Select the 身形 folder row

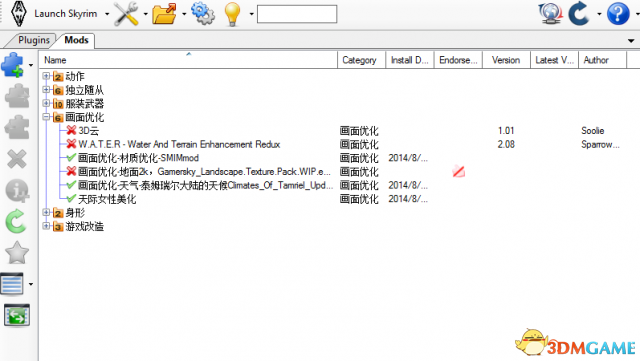tap(75, 213)
